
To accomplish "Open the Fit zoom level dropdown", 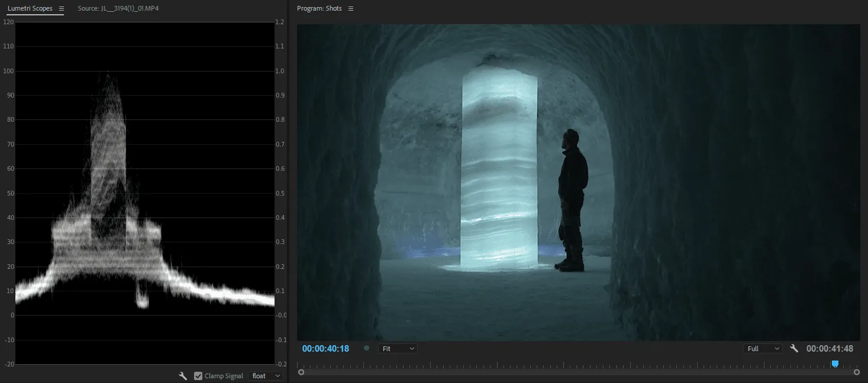I will click(398, 349).
